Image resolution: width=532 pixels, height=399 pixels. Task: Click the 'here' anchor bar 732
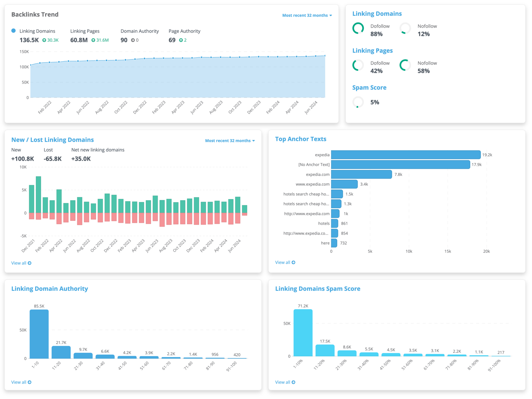click(x=334, y=243)
